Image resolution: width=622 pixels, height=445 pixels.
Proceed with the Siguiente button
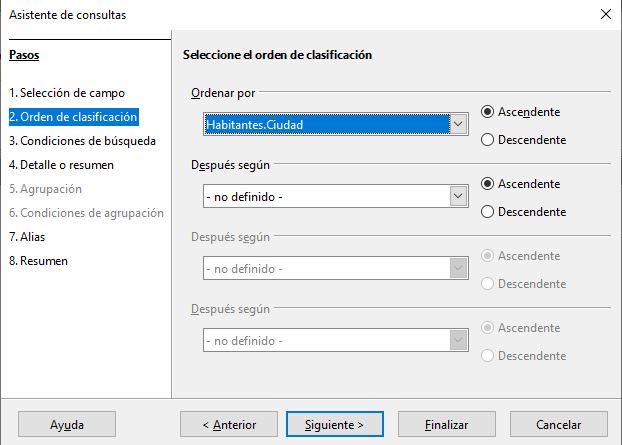[335, 424]
